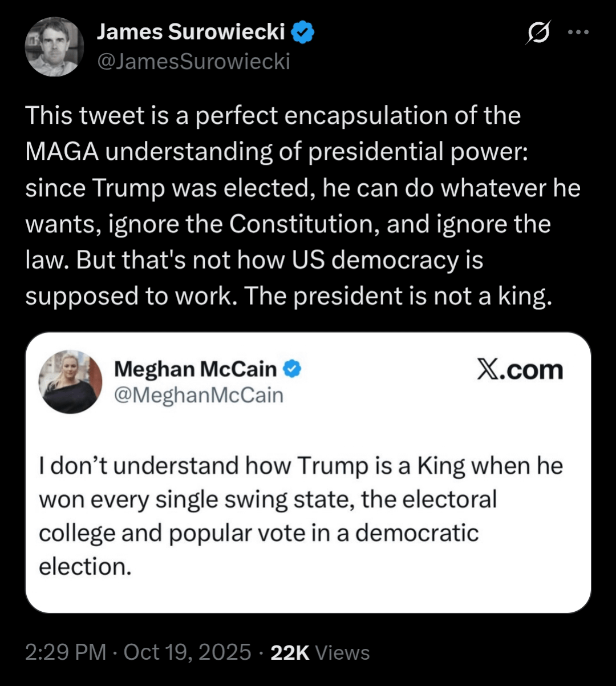Click the Meghan McCain display name
The width and height of the screenshot is (616, 686).
pos(195,369)
